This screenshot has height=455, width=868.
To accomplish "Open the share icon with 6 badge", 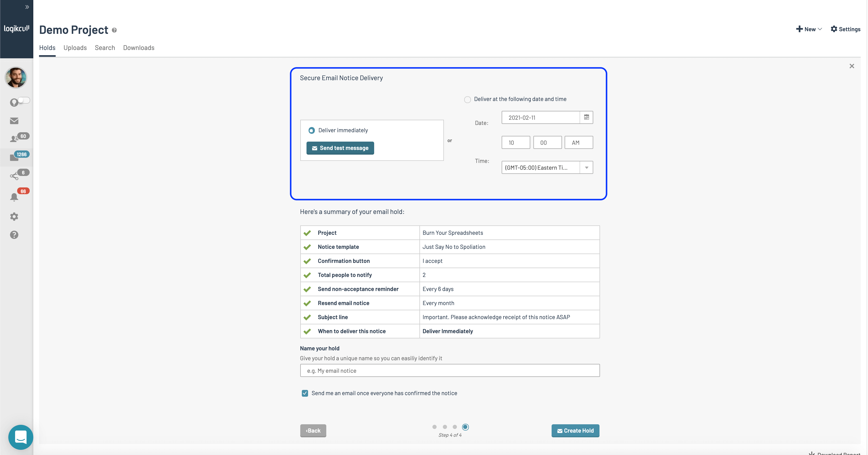I will coord(14,176).
